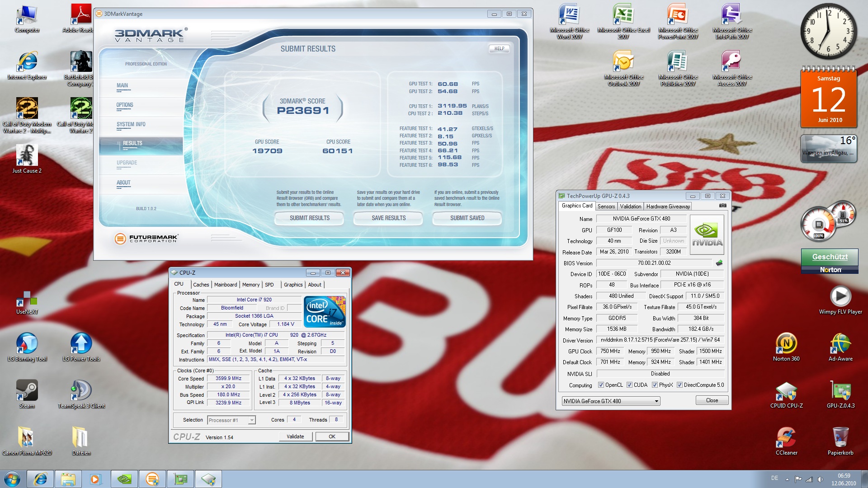The height and width of the screenshot is (488, 868).
Task: Launch Internet Explorer desktop shortcut
Action: [x=27, y=66]
